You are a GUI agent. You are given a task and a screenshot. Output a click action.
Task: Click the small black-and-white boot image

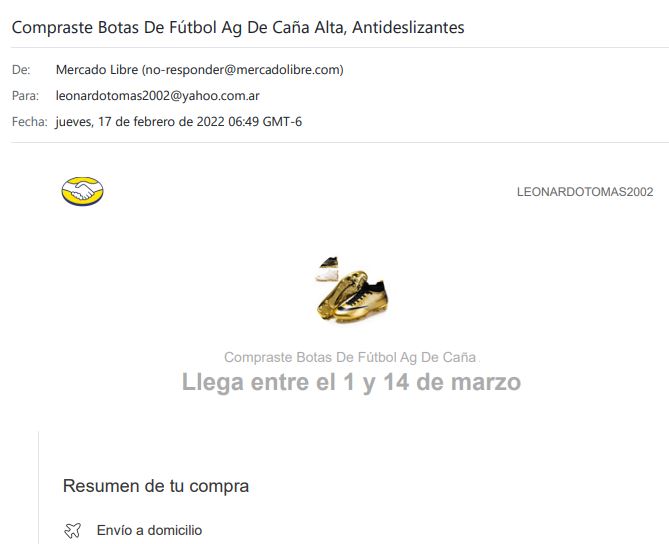point(327,268)
